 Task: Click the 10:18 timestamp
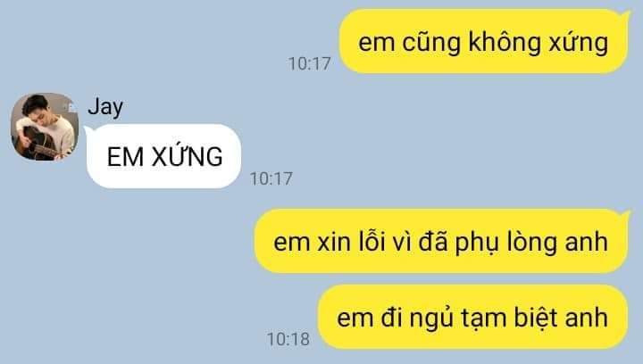tap(288, 339)
